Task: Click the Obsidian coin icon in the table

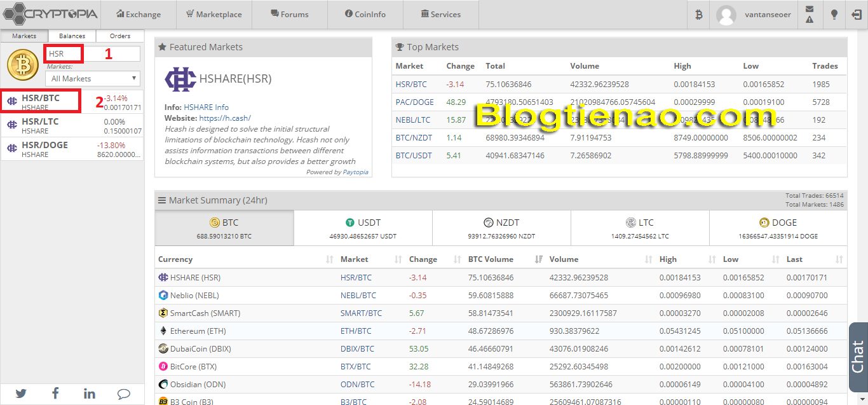Action: 163,384
